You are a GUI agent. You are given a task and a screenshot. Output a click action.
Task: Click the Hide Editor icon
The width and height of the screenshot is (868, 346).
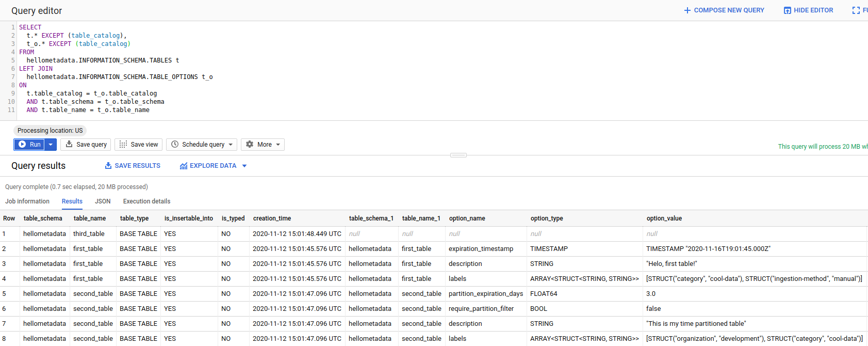coord(787,10)
